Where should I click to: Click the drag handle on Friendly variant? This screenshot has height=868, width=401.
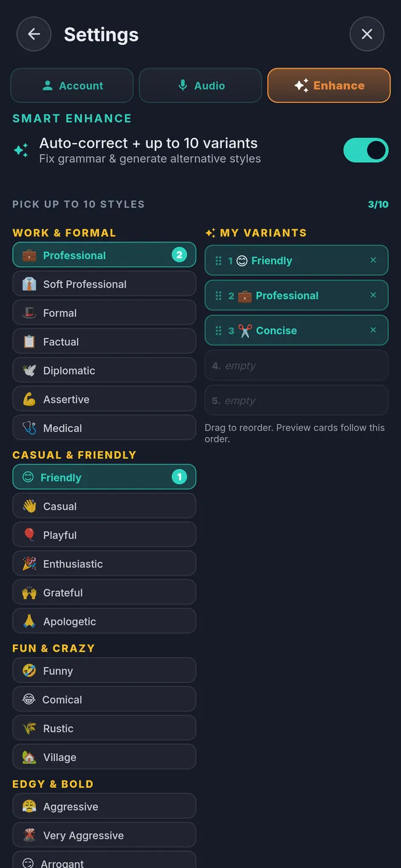click(x=218, y=261)
